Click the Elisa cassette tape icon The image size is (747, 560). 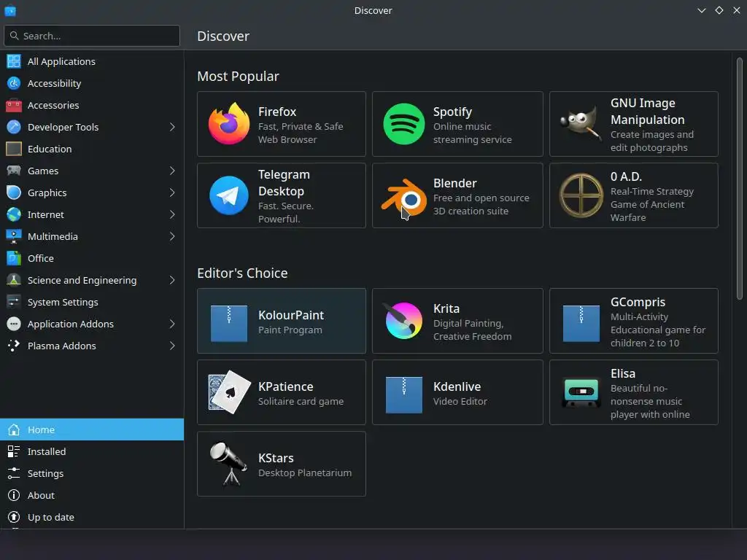click(x=581, y=392)
